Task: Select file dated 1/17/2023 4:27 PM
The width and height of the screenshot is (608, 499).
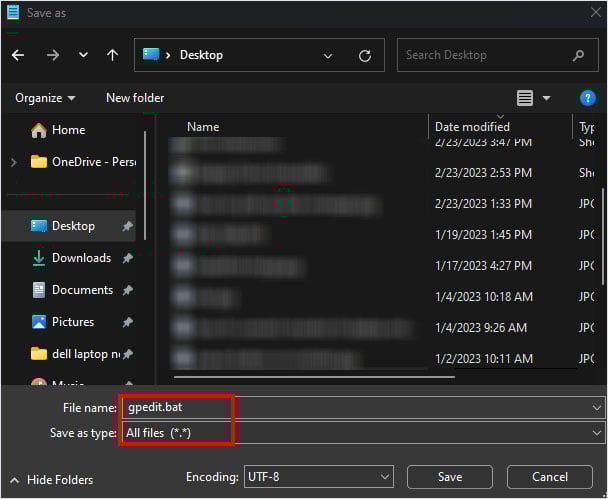Action: [x=382, y=266]
